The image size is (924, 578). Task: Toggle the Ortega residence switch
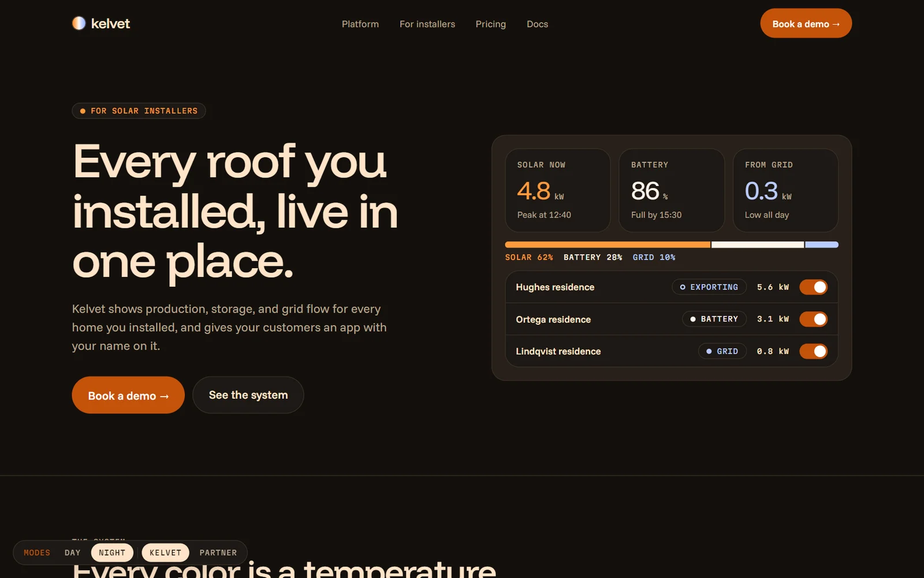tap(813, 319)
